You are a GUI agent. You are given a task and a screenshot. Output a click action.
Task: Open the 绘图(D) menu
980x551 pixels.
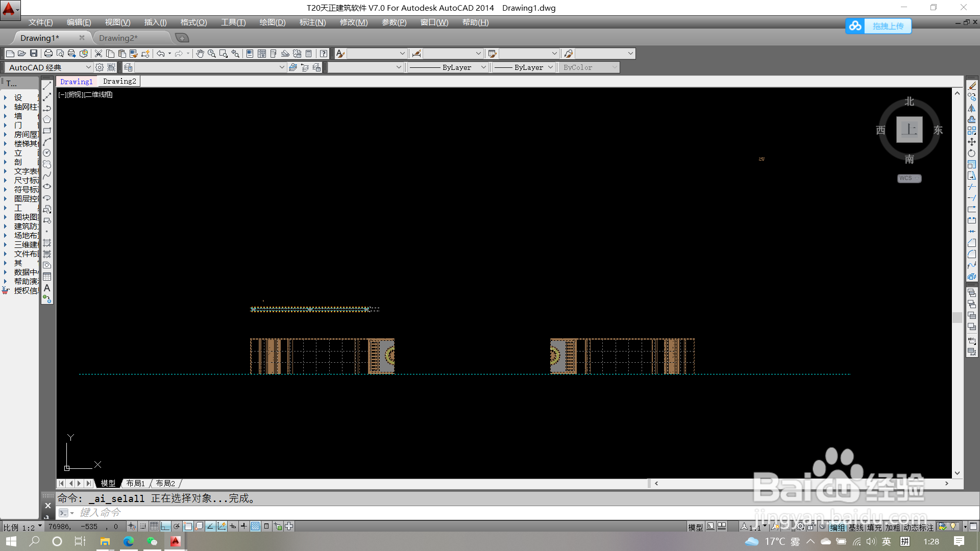click(x=272, y=22)
